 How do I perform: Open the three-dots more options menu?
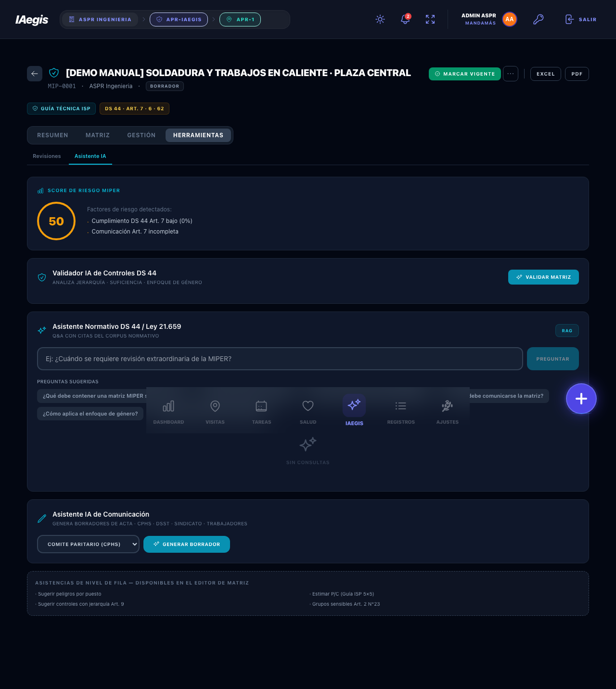click(511, 74)
